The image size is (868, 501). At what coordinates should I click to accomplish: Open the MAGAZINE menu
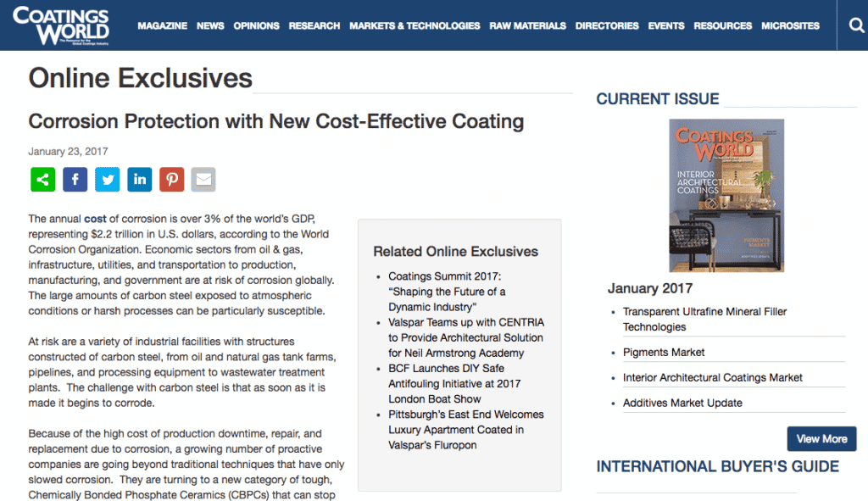[162, 25]
